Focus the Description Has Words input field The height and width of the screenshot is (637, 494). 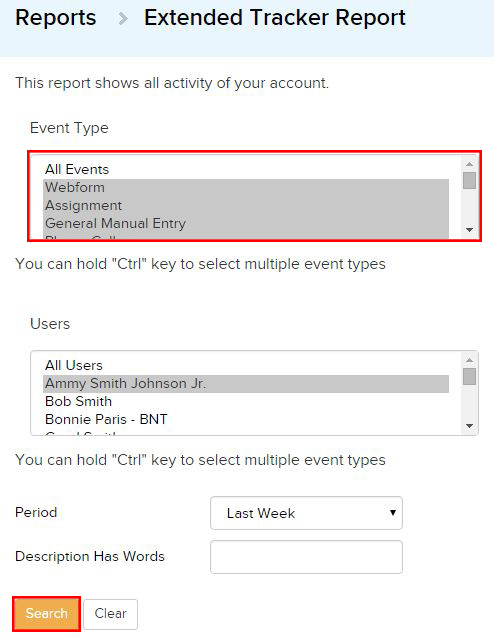[x=306, y=557]
